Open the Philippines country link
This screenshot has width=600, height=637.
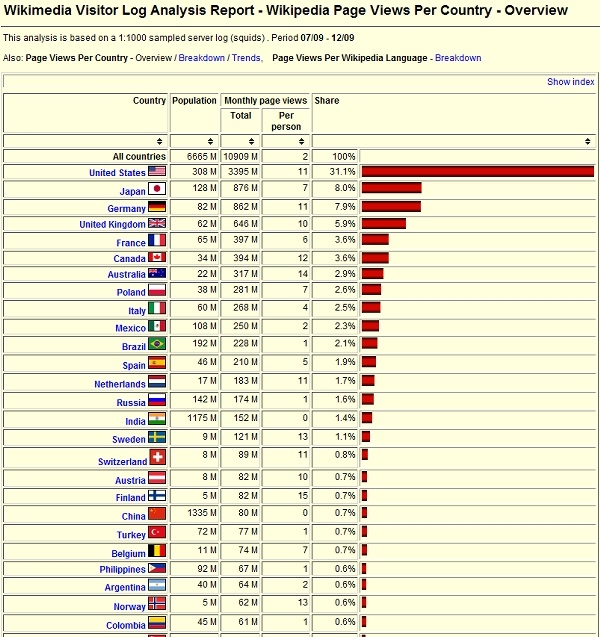click(122, 569)
